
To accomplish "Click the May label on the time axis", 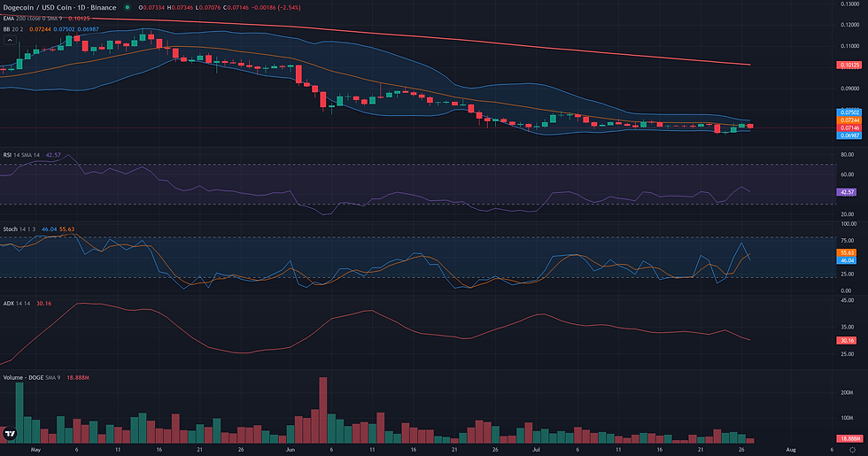I will pyautogui.click(x=36, y=450).
